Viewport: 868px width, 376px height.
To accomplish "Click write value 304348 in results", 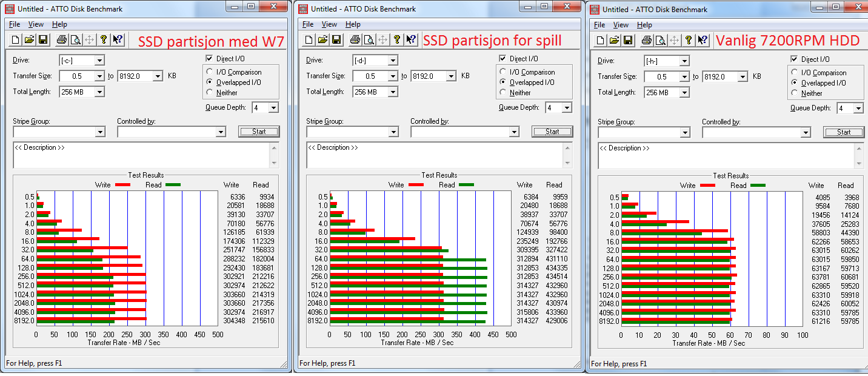I will pos(234,321).
